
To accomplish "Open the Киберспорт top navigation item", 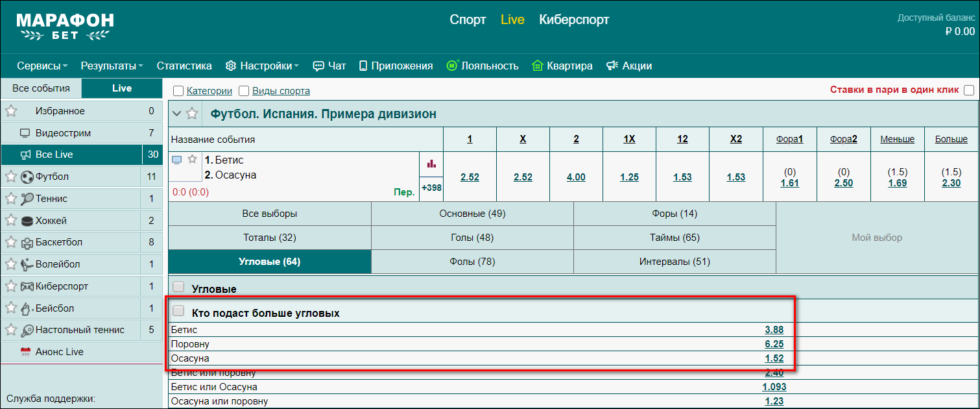I will click(x=574, y=19).
